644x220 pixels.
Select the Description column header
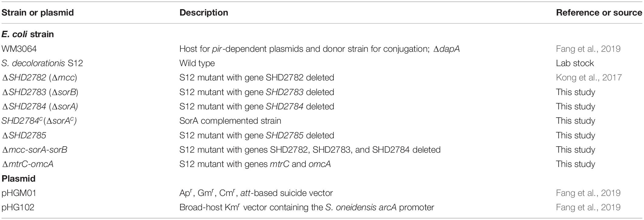click(204, 12)
